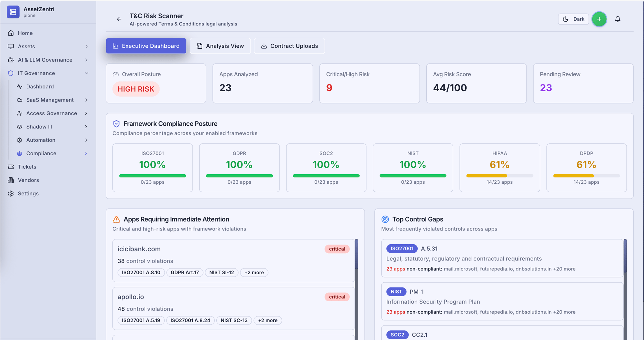Expand Compliance submenu chevron
Image resolution: width=644 pixels, height=340 pixels.
tap(86, 153)
